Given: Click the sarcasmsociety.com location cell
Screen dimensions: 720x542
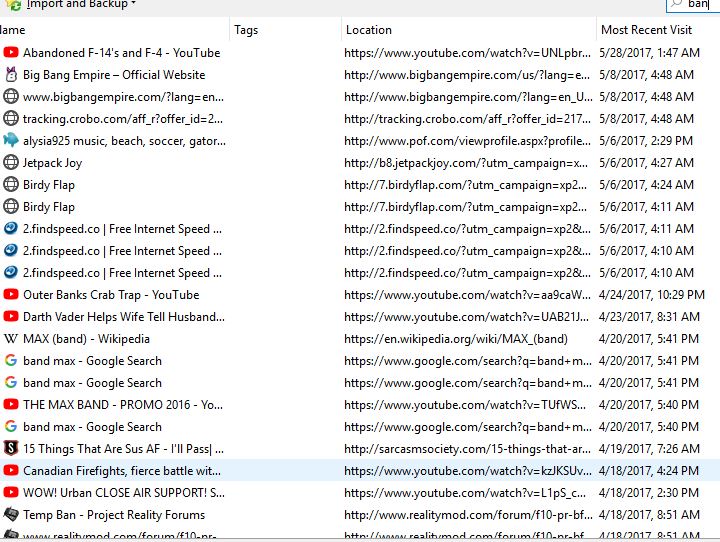Looking at the screenshot, I should [467, 449].
